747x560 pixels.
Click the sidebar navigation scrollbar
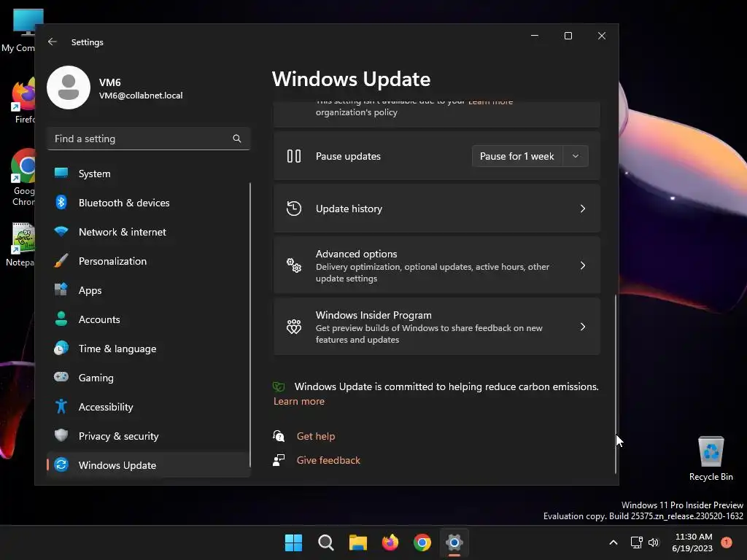(250, 324)
